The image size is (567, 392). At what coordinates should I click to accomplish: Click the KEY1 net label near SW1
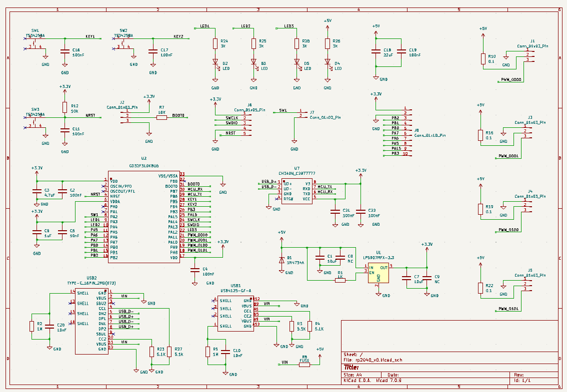pyautogui.click(x=90, y=36)
